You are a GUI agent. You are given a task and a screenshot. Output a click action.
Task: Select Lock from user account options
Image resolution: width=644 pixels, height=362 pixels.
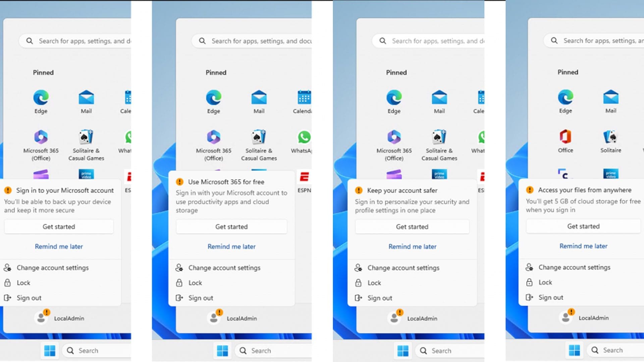[23, 283]
